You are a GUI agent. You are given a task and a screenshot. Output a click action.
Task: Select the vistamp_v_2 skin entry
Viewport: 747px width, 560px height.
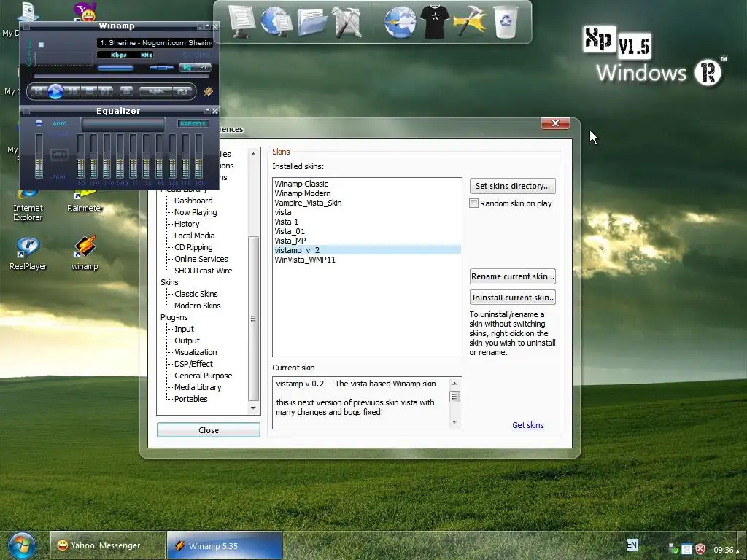pyautogui.click(x=367, y=251)
